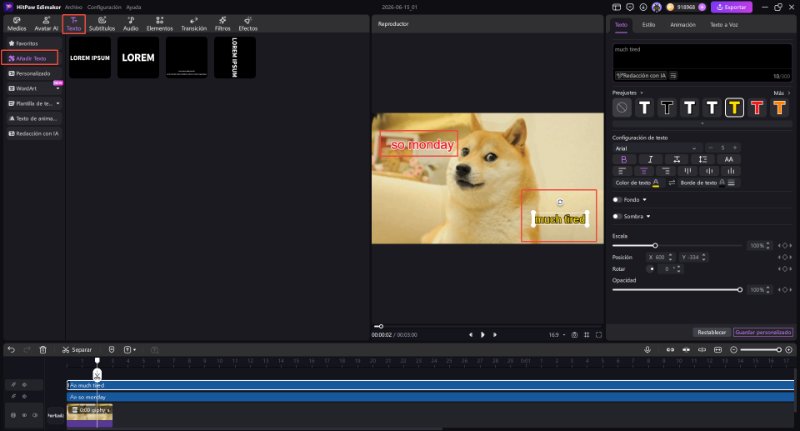Screen dimensions: 800x431
Task: Open the Borde de texto color swatch
Action: [x=722, y=183]
